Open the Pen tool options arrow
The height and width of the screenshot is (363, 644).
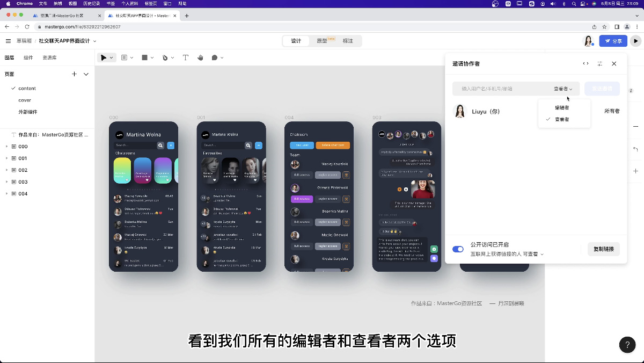click(173, 57)
